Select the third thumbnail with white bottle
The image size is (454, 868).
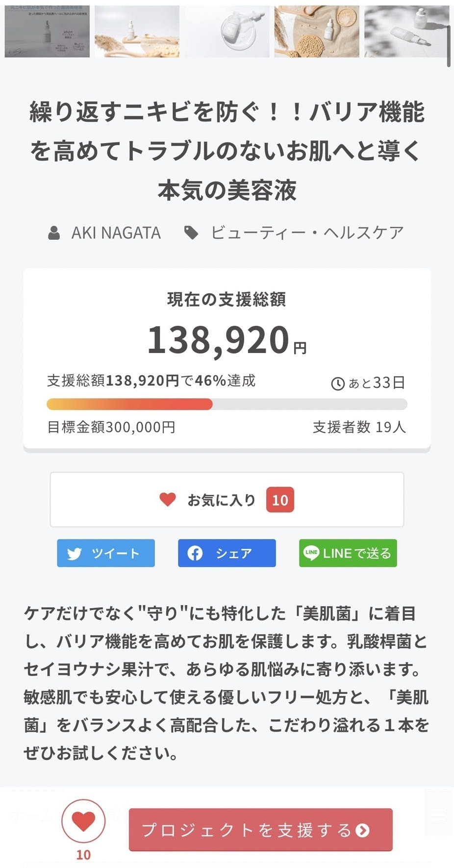coord(227,31)
